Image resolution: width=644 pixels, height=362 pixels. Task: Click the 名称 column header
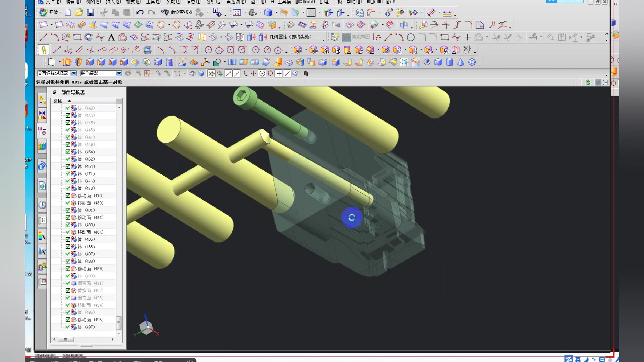(58, 101)
